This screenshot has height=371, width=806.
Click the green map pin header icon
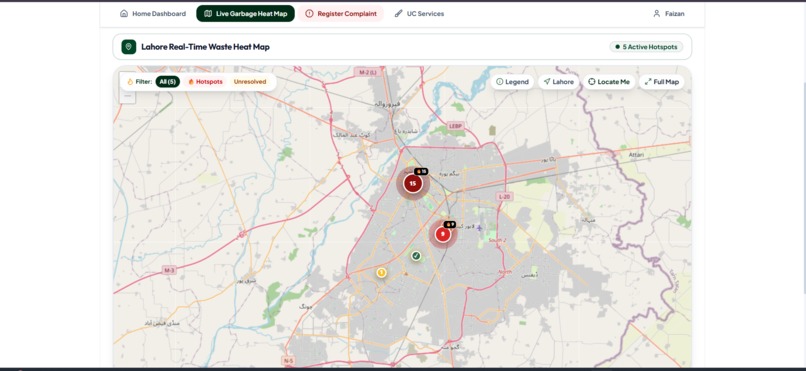point(129,47)
